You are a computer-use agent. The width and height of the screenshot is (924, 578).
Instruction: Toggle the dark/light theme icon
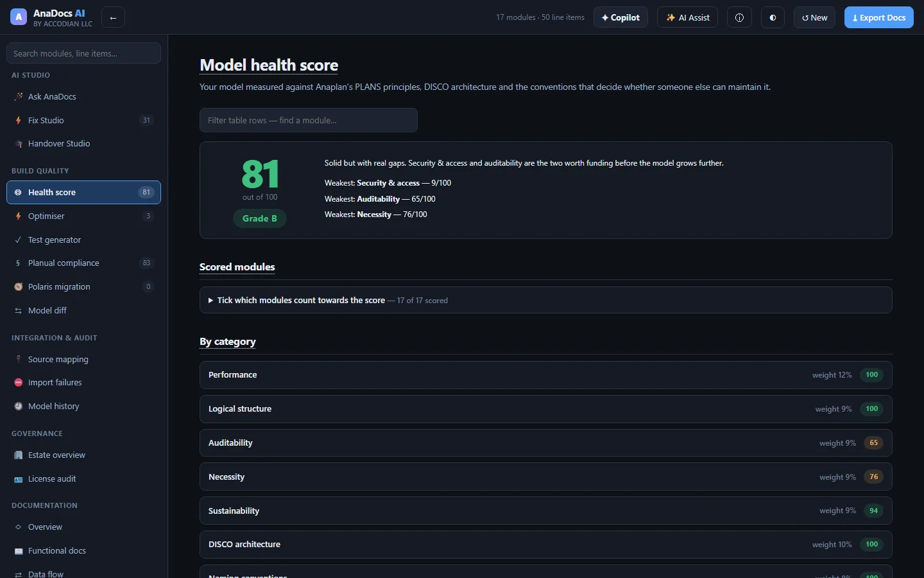tap(773, 17)
